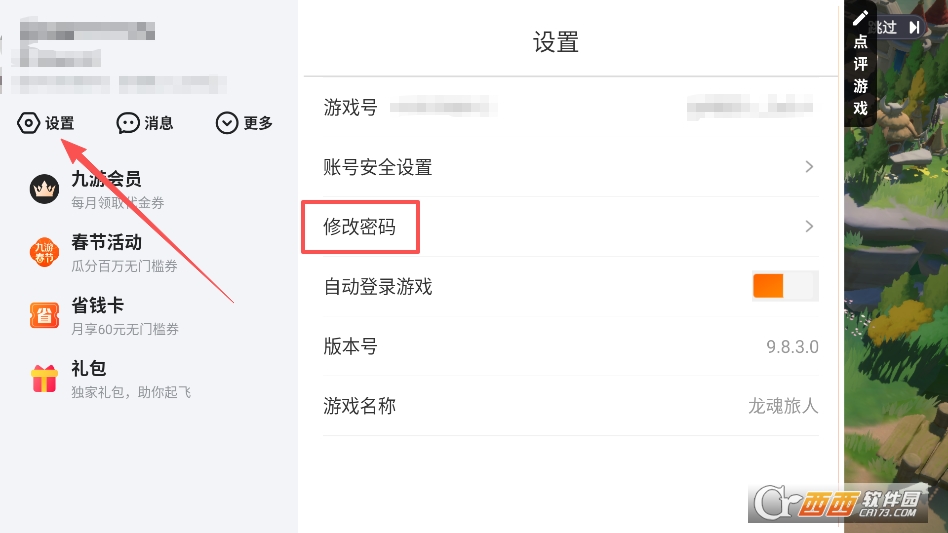
Task: Expand the More circled chevron icon
Action: 227,123
